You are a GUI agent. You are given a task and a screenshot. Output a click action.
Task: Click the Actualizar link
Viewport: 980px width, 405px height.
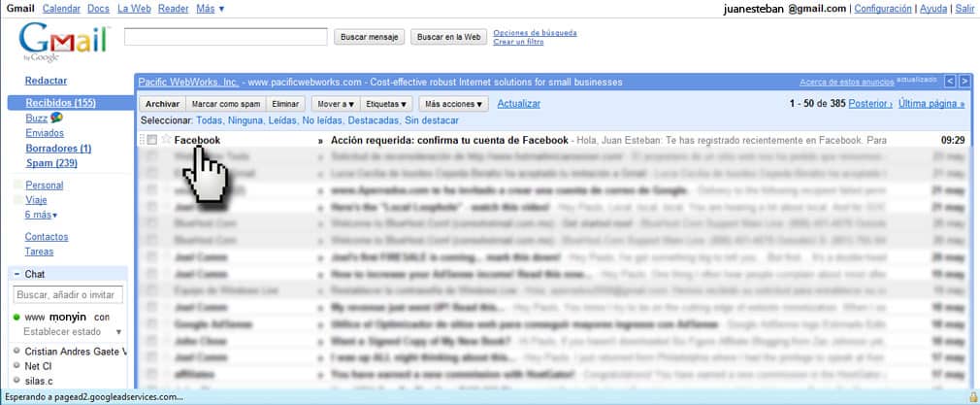[x=519, y=104]
